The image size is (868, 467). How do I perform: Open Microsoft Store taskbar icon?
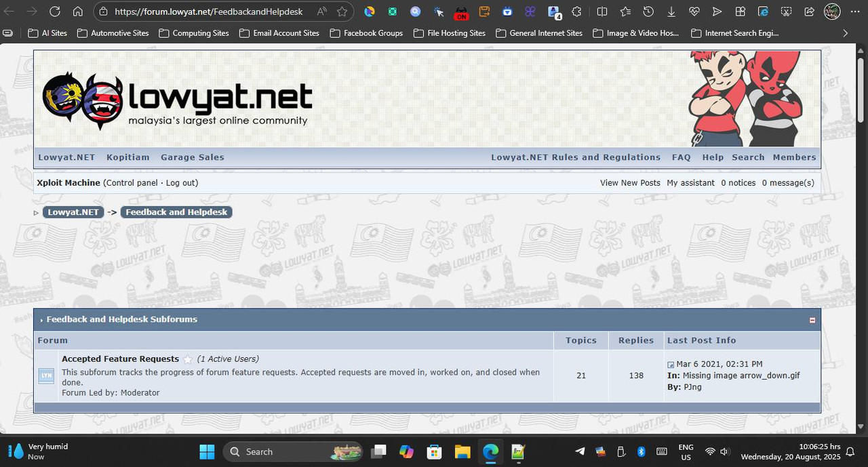(434, 451)
